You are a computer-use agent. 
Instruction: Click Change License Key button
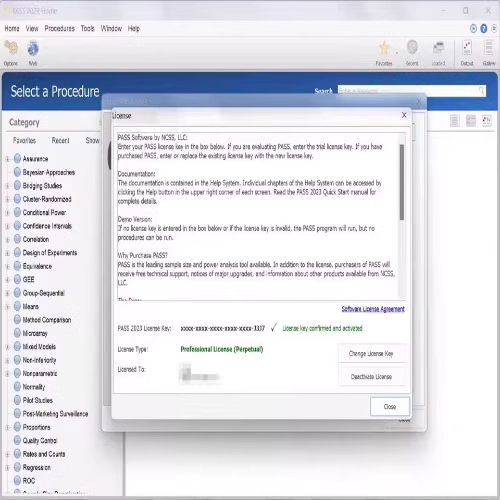click(x=372, y=353)
